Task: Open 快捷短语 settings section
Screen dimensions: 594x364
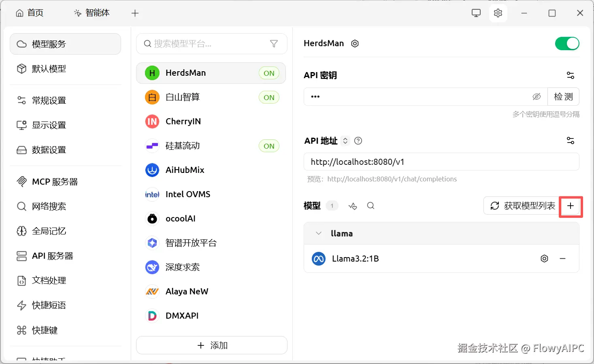Action: [x=65, y=305]
